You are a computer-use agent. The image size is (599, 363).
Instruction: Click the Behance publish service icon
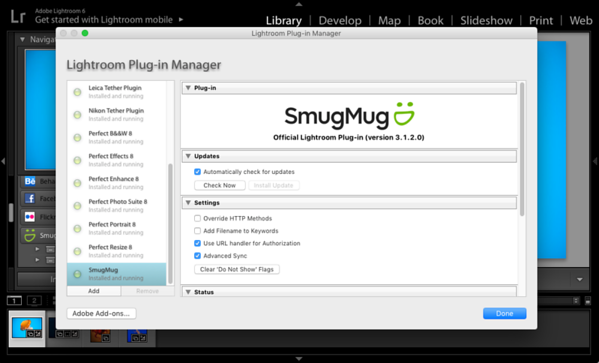click(x=30, y=181)
